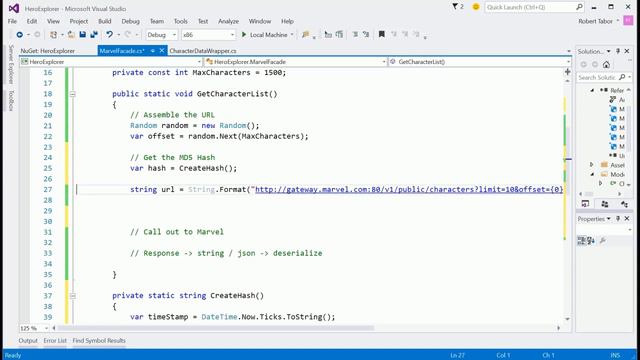640x360 pixels.
Task: Switch to Solution Explorer bottom tab icon
Action: pyautogui.click(x=585, y=204)
